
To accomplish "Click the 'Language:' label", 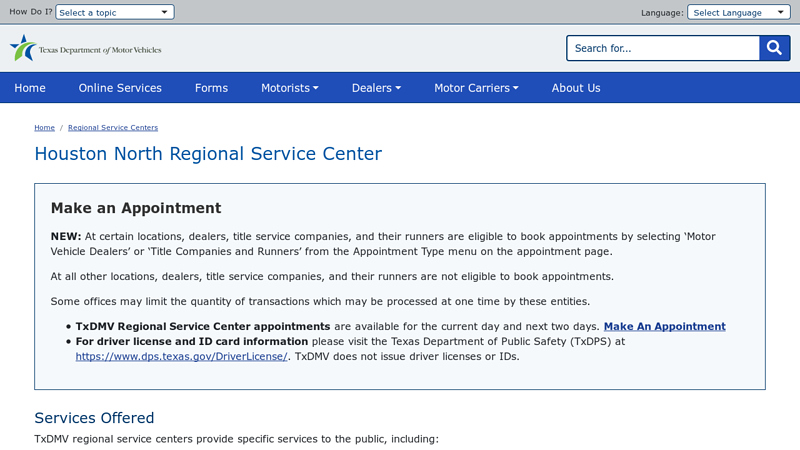I will coord(662,13).
